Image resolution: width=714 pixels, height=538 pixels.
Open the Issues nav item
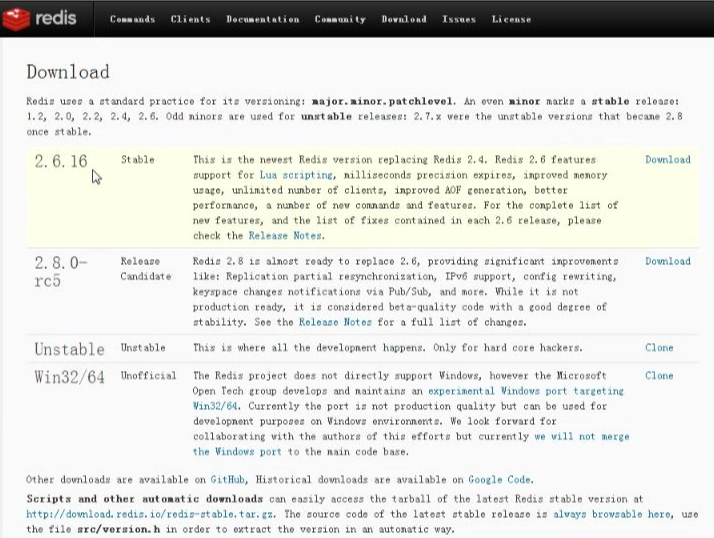pos(459,19)
